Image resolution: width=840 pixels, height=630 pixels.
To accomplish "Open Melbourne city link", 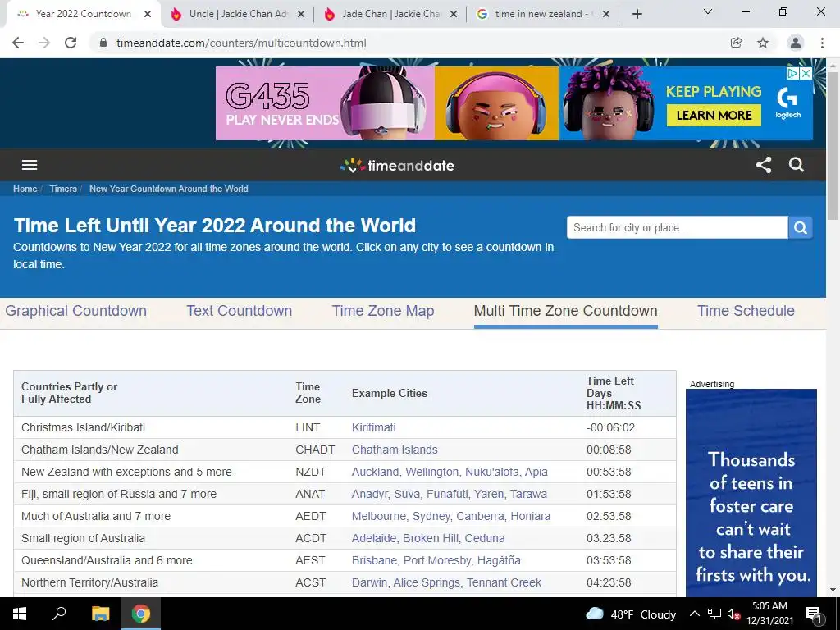I will click(381, 516).
